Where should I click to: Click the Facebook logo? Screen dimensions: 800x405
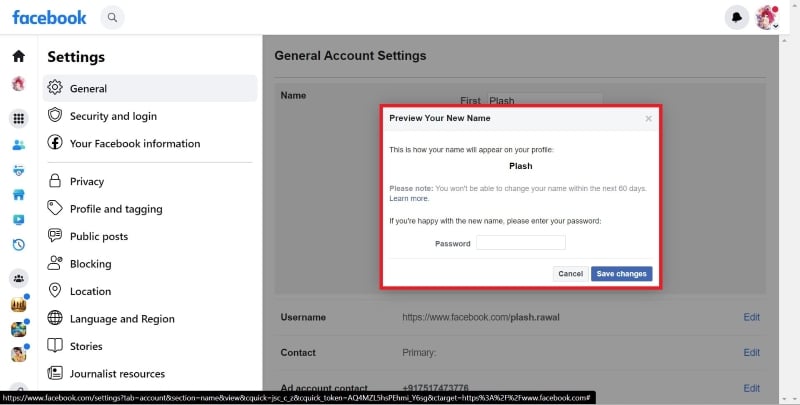click(x=49, y=18)
